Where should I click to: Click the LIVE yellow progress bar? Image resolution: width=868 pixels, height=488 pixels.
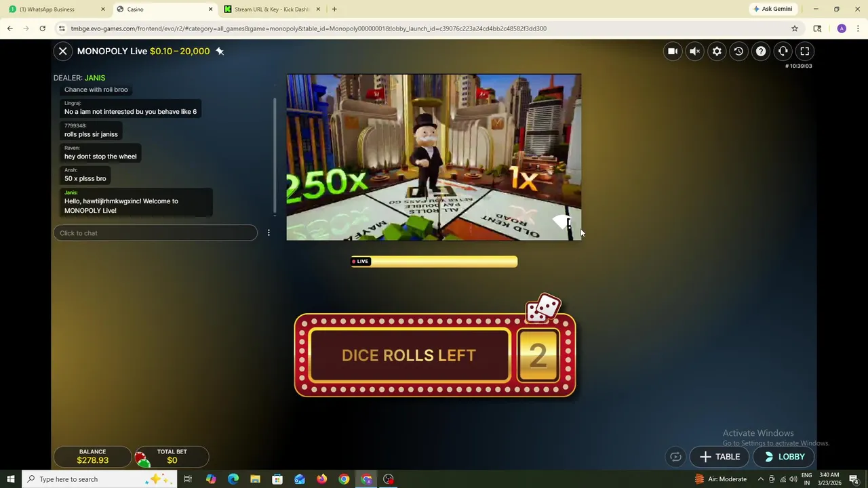[x=434, y=262]
